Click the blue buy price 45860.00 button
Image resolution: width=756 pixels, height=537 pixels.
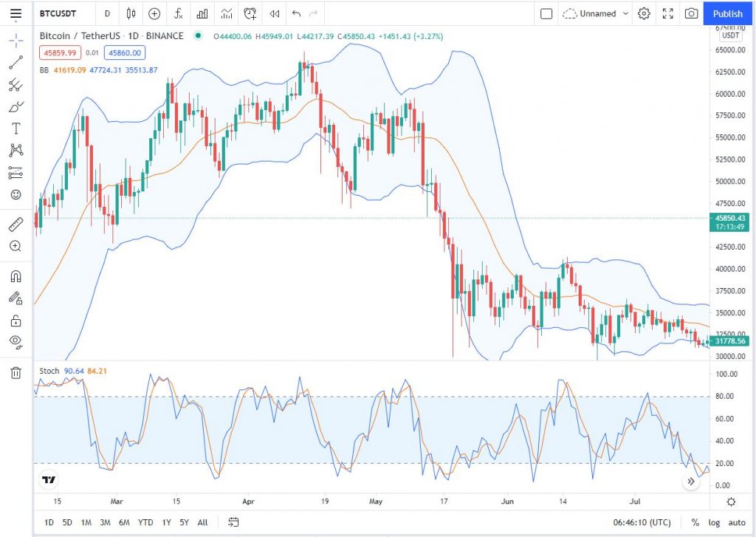(x=125, y=52)
